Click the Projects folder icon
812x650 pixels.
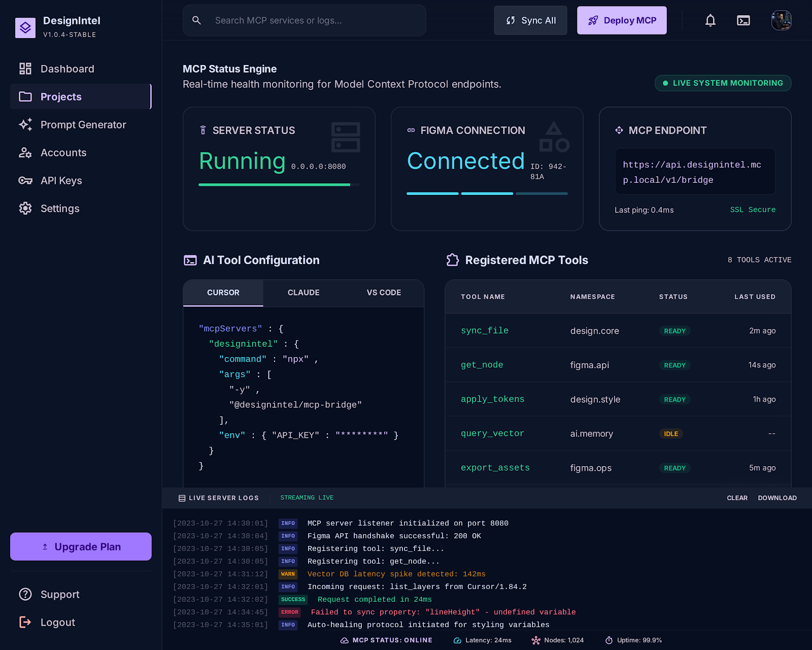(x=25, y=96)
